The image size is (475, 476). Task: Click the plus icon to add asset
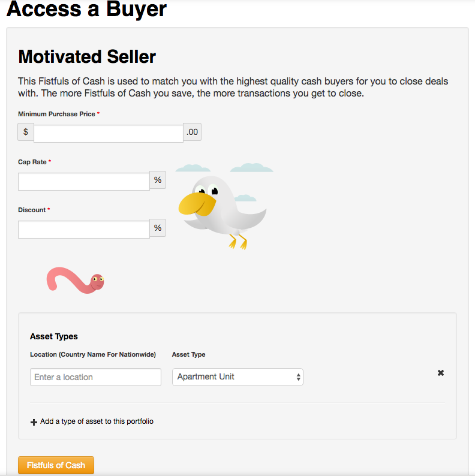(x=34, y=422)
